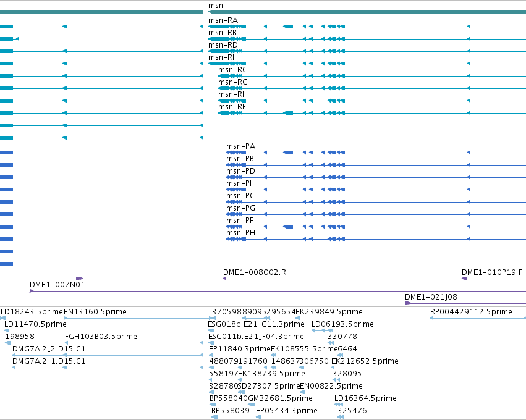Viewport: 526px width, 420px height.
Task: Click the 328095 alignment label
Action: point(347,374)
